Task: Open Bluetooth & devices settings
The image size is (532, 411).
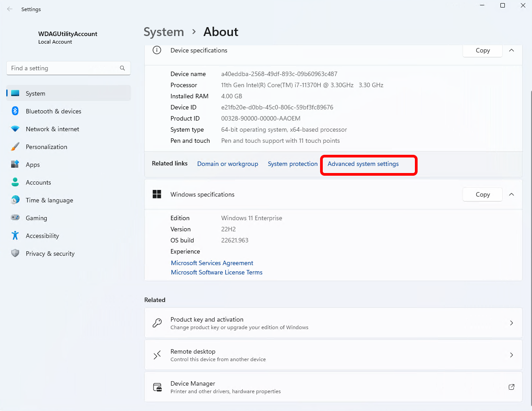Action: pyautogui.click(x=53, y=111)
